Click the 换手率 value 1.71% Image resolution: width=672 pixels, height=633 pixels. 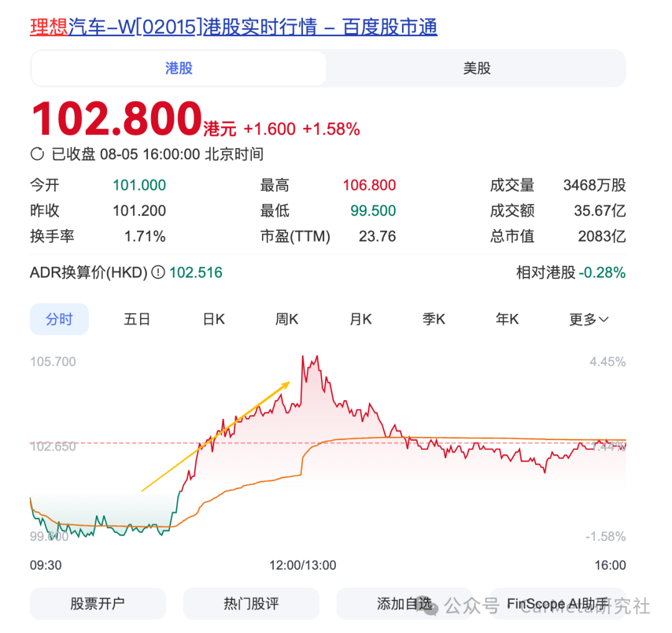[145, 236]
